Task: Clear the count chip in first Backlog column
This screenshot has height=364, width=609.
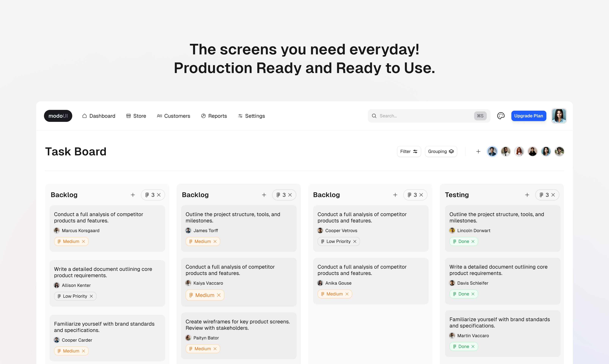Action: (x=159, y=195)
